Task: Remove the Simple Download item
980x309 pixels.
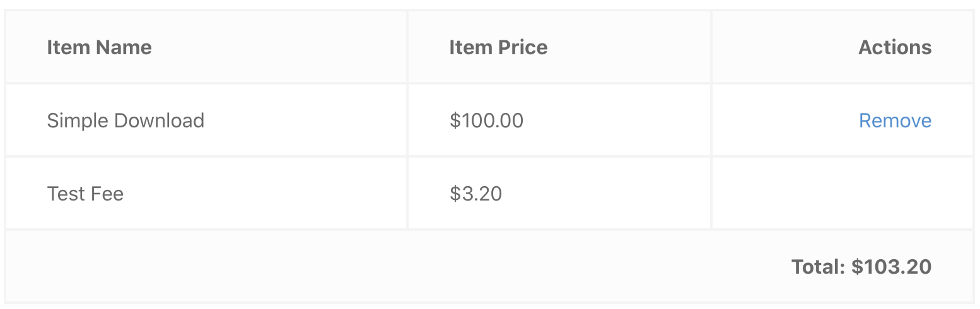Action: tap(894, 120)
